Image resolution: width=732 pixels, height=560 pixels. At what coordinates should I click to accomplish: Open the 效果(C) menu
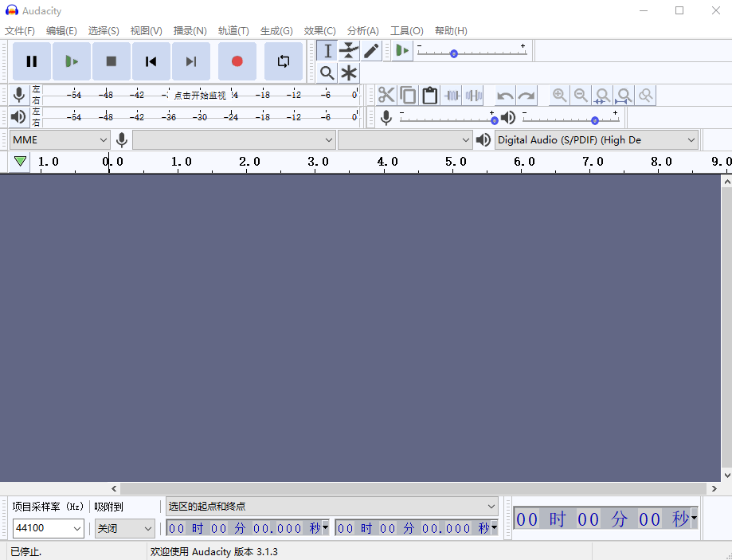tap(319, 31)
